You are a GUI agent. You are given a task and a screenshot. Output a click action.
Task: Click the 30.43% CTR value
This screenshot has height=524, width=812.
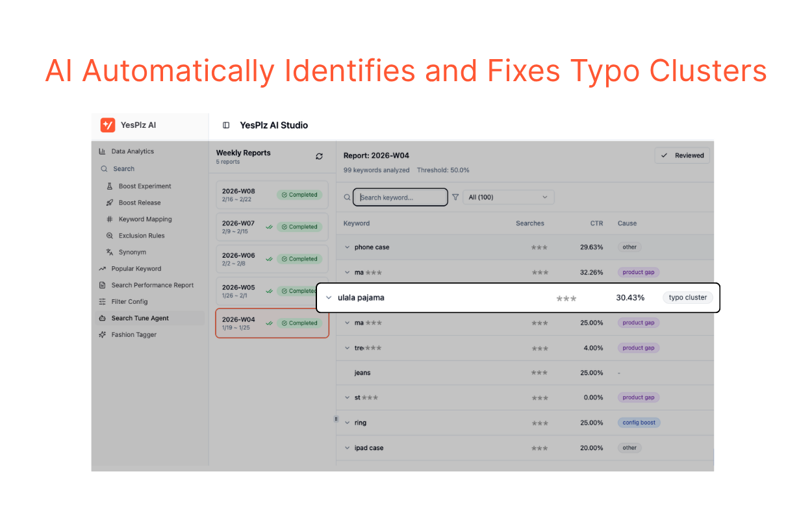[x=630, y=298]
